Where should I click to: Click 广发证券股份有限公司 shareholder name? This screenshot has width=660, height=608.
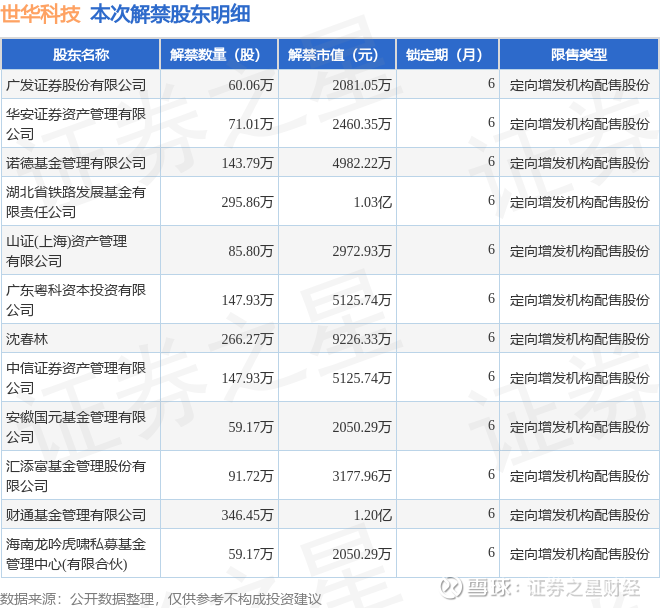click(x=76, y=85)
